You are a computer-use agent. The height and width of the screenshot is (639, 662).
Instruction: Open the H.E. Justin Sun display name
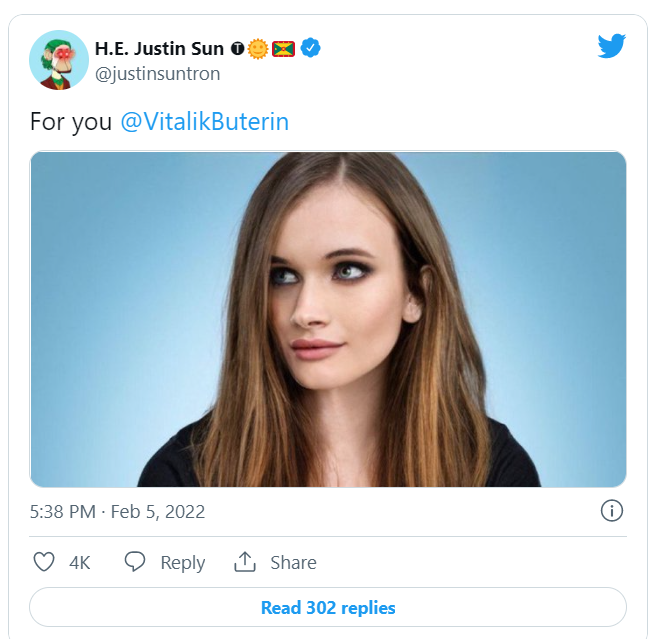point(159,48)
